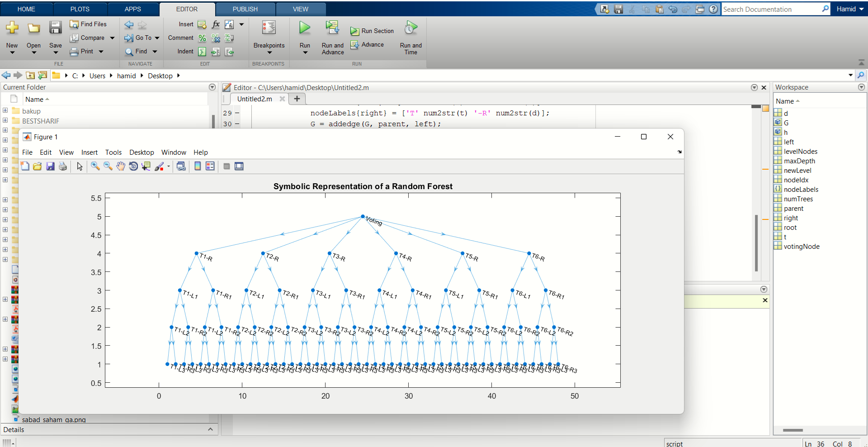Click the Link Plot icon in Figure toolbar
Screen dimensions: 868x447
tap(181, 166)
